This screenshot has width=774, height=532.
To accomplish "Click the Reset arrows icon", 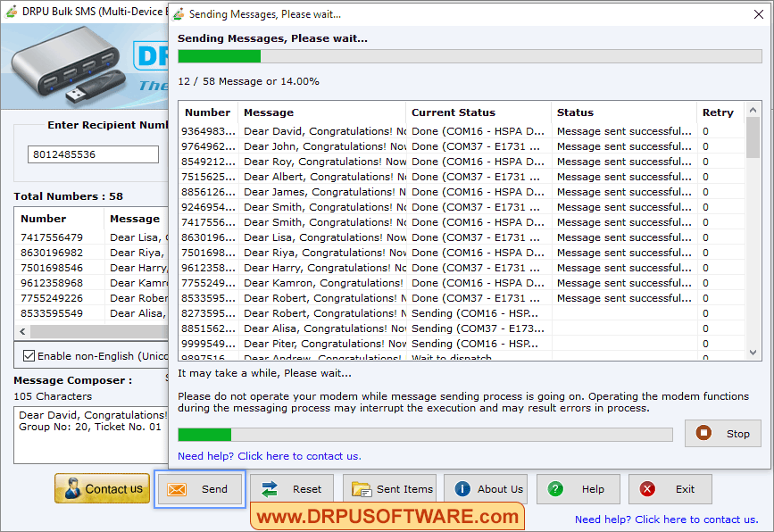I will (x=270, y=489).
